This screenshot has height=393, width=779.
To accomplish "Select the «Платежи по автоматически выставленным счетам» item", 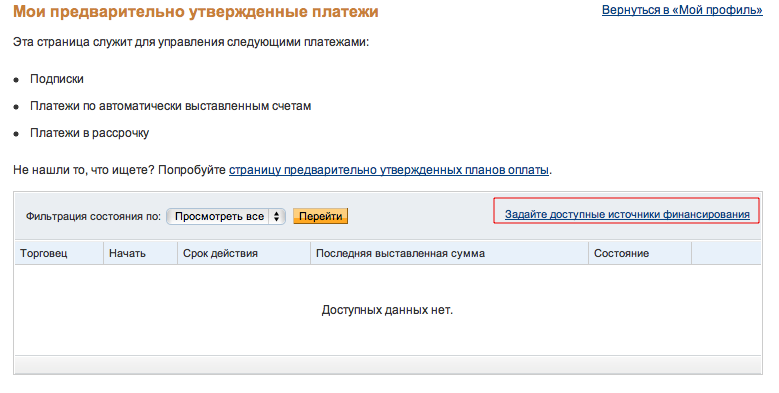I will pos(170,106).
